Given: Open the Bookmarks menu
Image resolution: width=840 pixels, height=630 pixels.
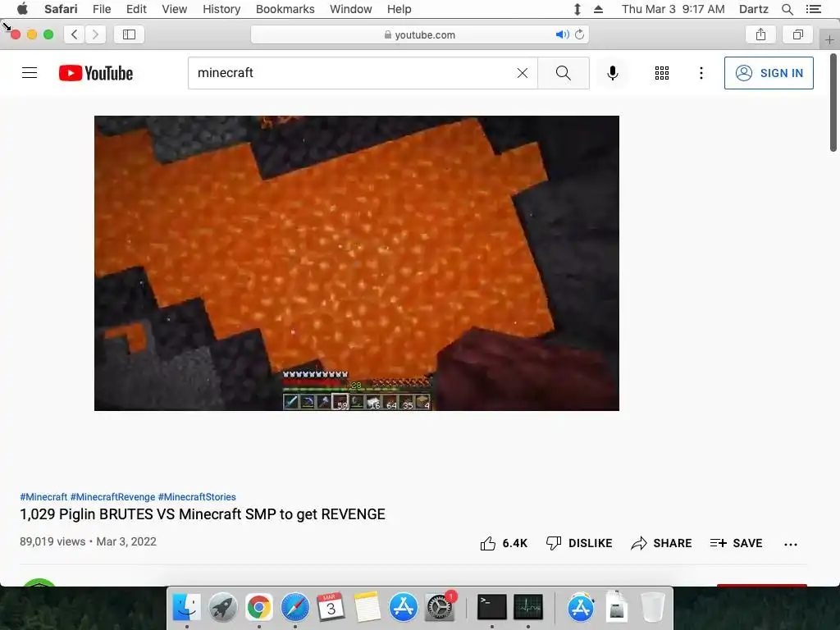Looking at the screenshot, I should tap(285, 9).
